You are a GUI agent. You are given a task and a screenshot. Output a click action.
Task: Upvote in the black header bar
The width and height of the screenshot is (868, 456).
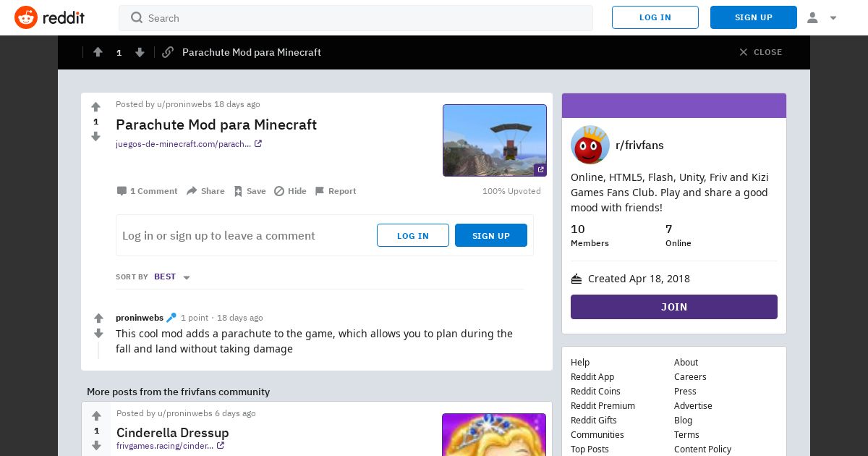pyautogui.click(x=98, y=52)
